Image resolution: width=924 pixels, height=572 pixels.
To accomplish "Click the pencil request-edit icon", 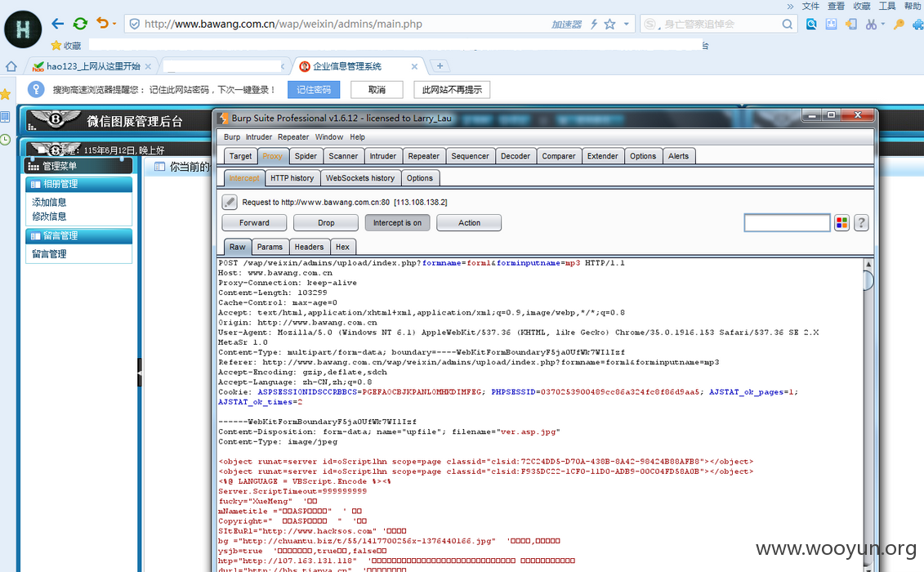I will [x=230, y=203].
